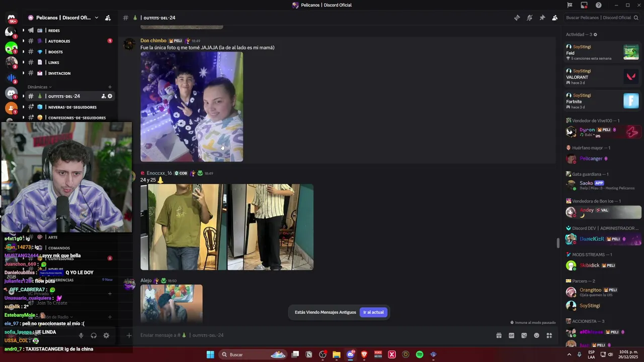Open Discord help
This screenshot has width=644, height=362.
click(x=598, y=5)
